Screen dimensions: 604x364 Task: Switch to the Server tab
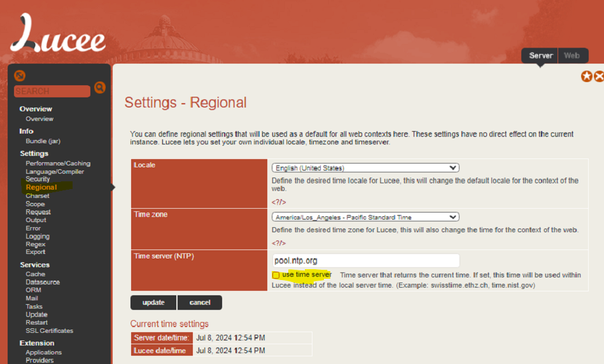click(x=541, y=55)
